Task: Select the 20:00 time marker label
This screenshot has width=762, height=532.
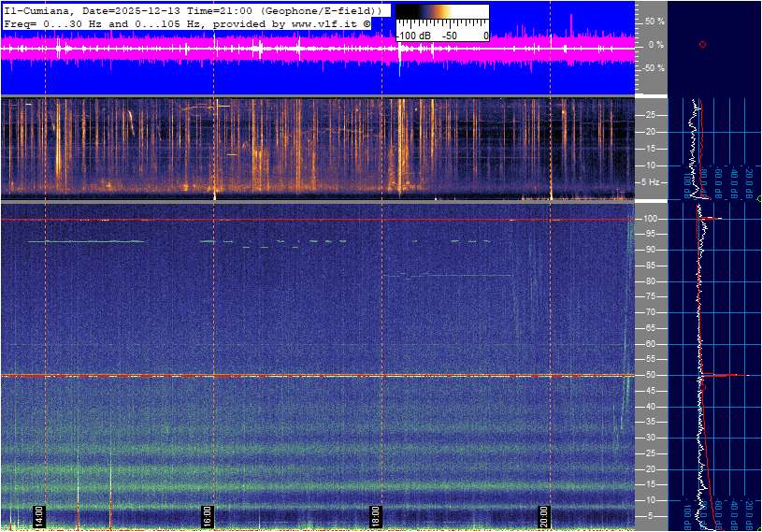Action: pos(544,516)
